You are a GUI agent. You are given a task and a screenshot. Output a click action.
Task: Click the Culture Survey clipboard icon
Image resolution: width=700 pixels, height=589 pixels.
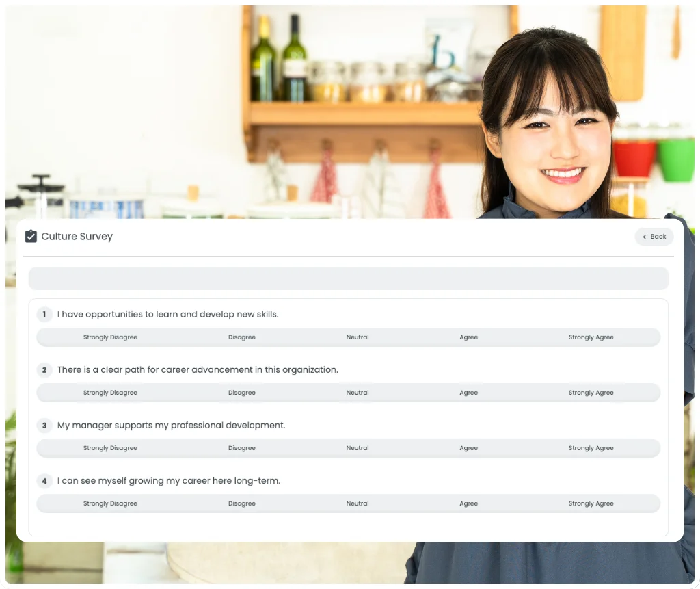click(x=31, y=236)
